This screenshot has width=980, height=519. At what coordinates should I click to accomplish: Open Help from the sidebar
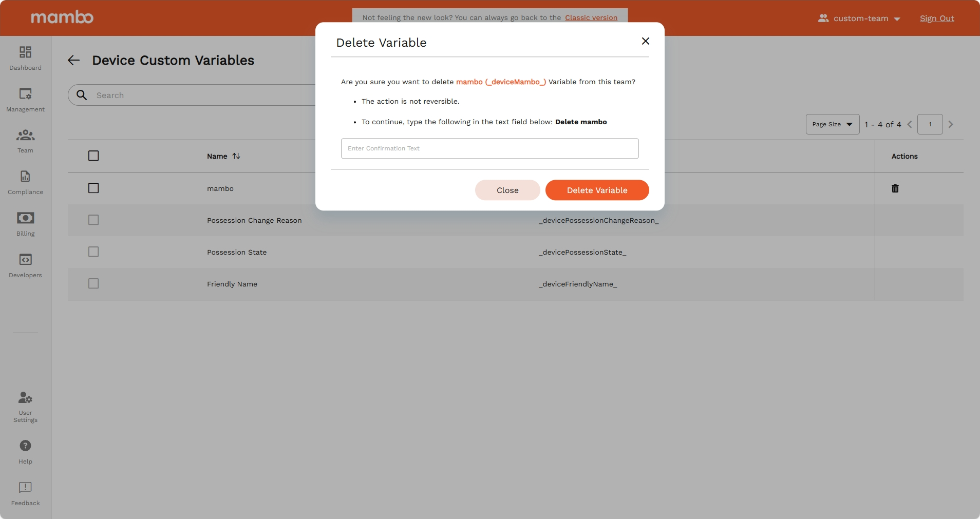(x=25, y=450)
